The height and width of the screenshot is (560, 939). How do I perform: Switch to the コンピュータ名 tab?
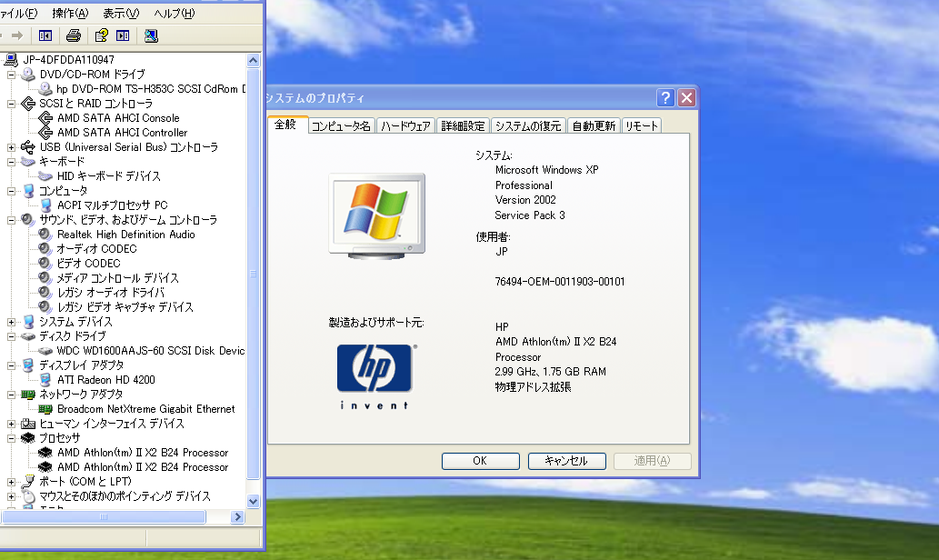click(x=342, y=125)
